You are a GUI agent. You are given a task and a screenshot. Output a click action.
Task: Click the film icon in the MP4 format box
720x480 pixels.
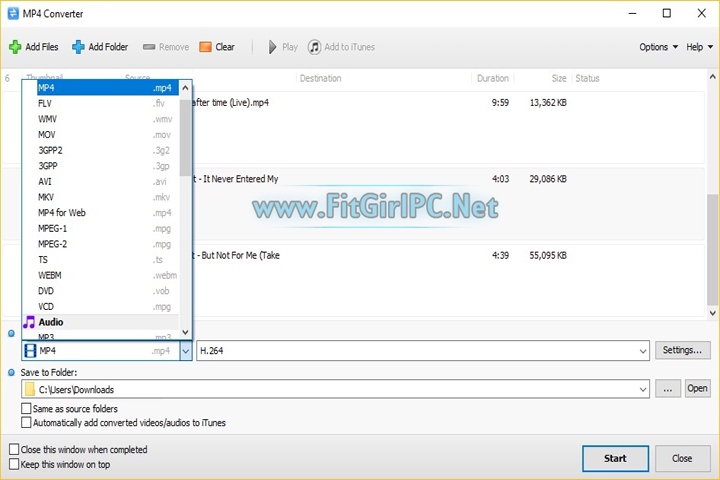[x=30, y=351]
